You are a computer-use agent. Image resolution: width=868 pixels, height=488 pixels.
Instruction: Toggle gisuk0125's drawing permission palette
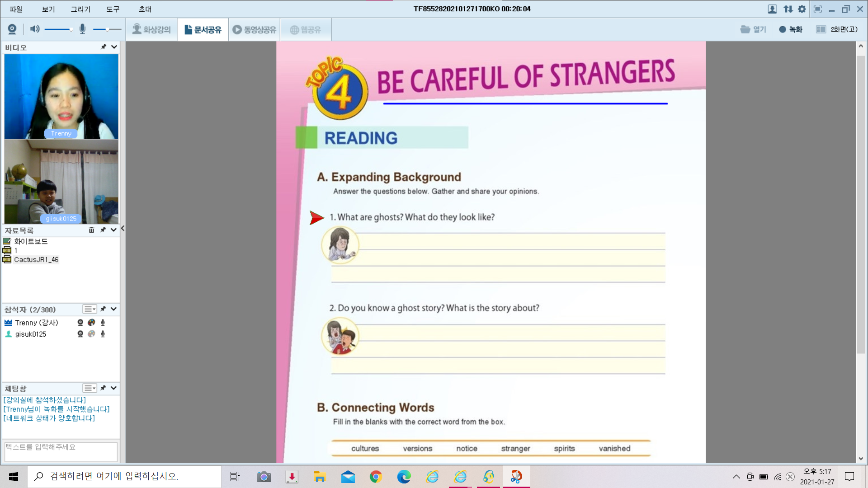[91, 334]
